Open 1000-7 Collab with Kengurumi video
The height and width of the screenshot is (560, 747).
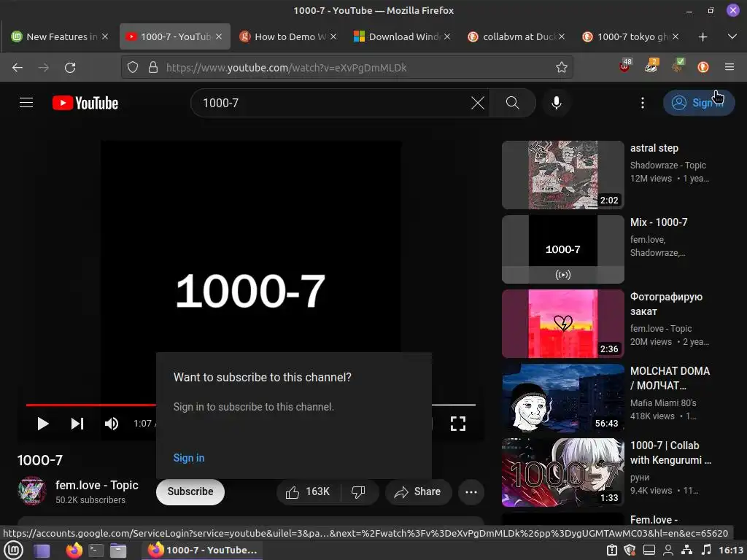point(562,472)
